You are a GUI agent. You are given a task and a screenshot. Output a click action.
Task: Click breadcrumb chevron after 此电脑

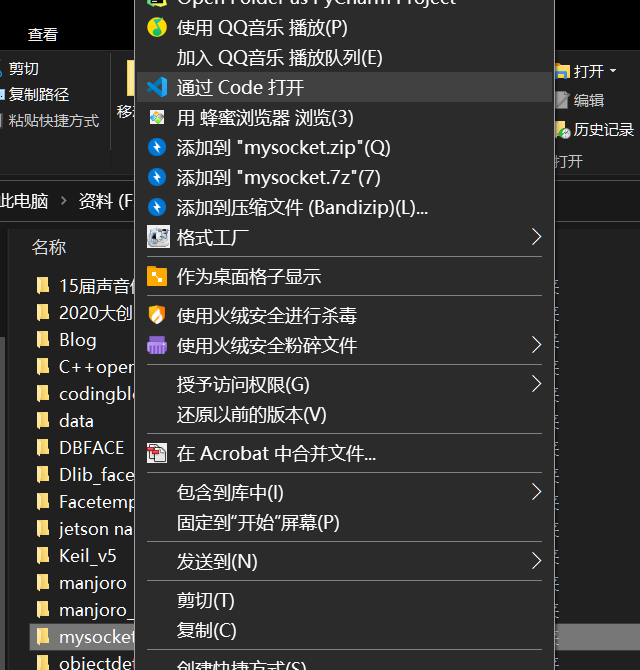click(x=64, y=200)
